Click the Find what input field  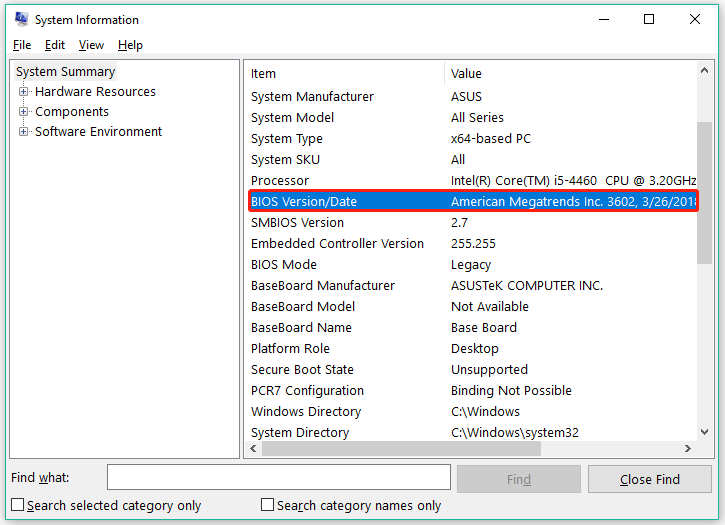pos(279,477)
